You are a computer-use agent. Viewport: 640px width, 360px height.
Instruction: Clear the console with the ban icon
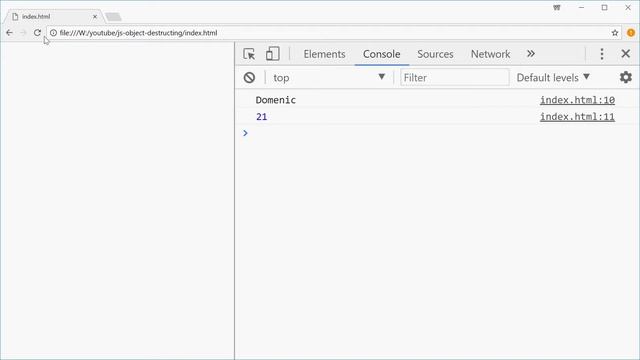[x=249, y=78]
